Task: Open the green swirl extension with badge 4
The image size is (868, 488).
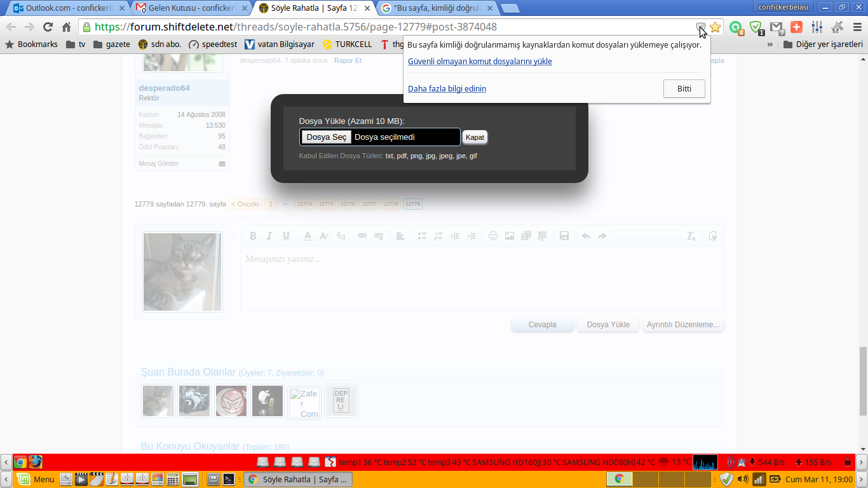Action: click(736, 27)
